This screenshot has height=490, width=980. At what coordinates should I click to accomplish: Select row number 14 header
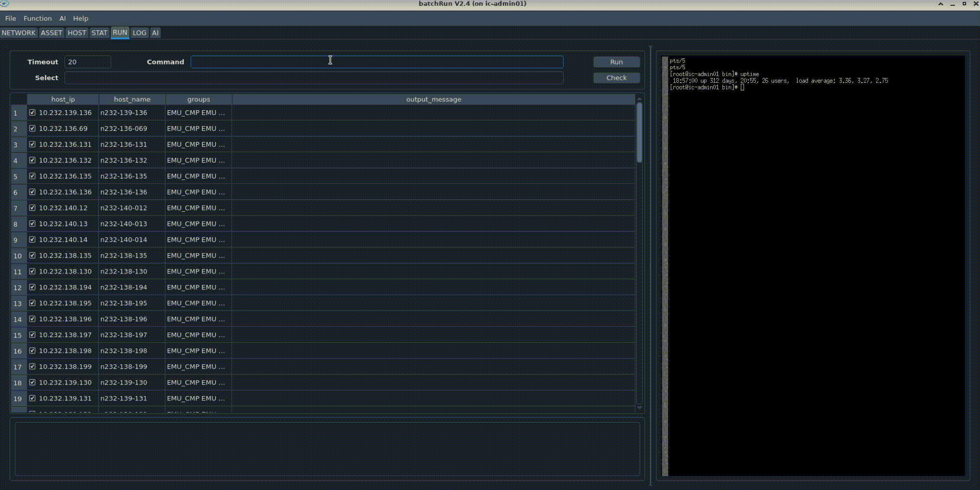tap(19, 319)
